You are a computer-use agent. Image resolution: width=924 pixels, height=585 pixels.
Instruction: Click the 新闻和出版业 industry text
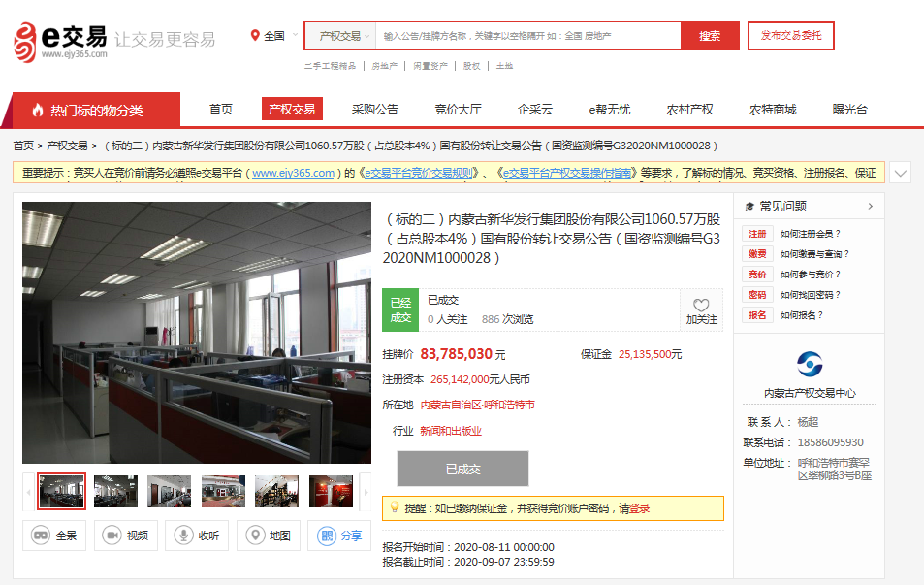(451, 431)
